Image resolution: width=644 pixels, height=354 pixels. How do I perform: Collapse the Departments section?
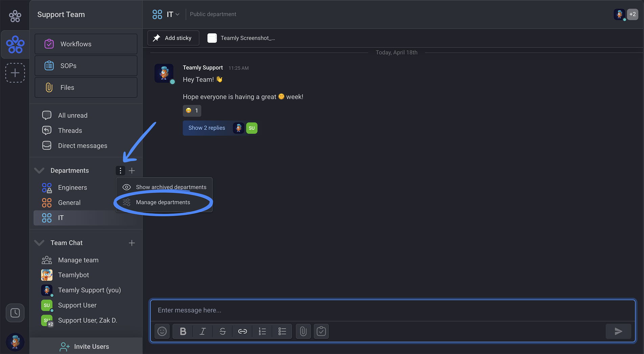[x=40, y=170]
